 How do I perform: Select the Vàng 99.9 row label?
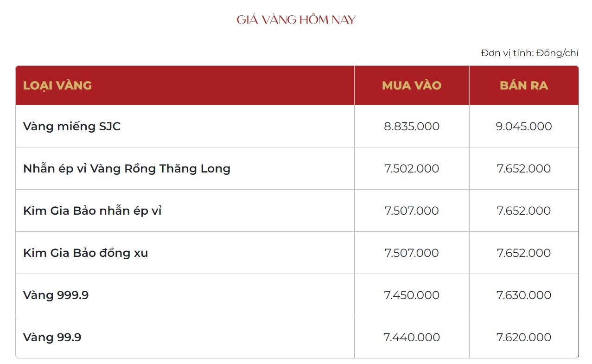tap(52, 338)
